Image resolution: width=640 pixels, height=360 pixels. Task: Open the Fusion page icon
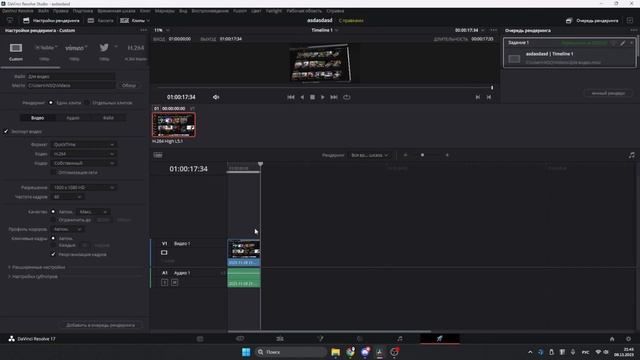[320, 339]
